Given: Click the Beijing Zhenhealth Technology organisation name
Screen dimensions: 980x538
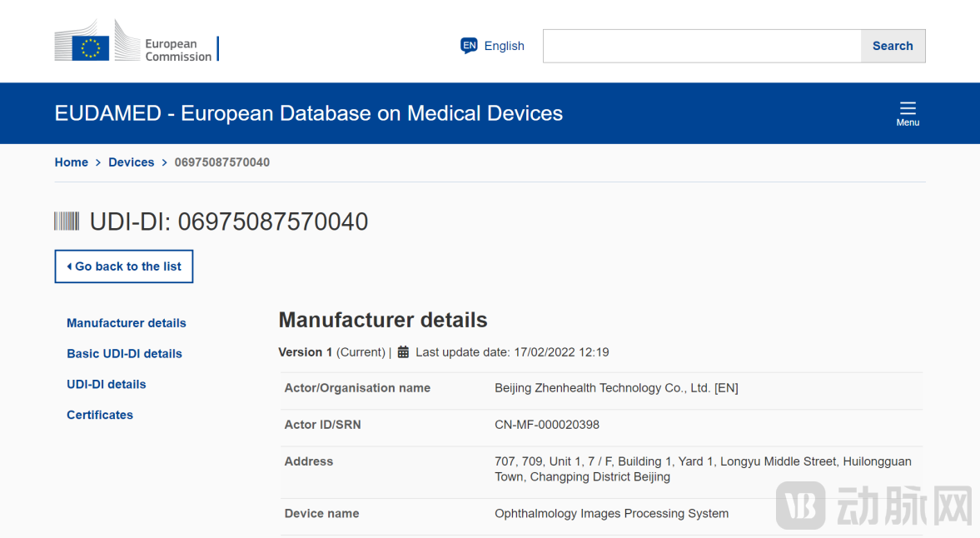Looking at the screenshot, I should (x=616, y=388).
